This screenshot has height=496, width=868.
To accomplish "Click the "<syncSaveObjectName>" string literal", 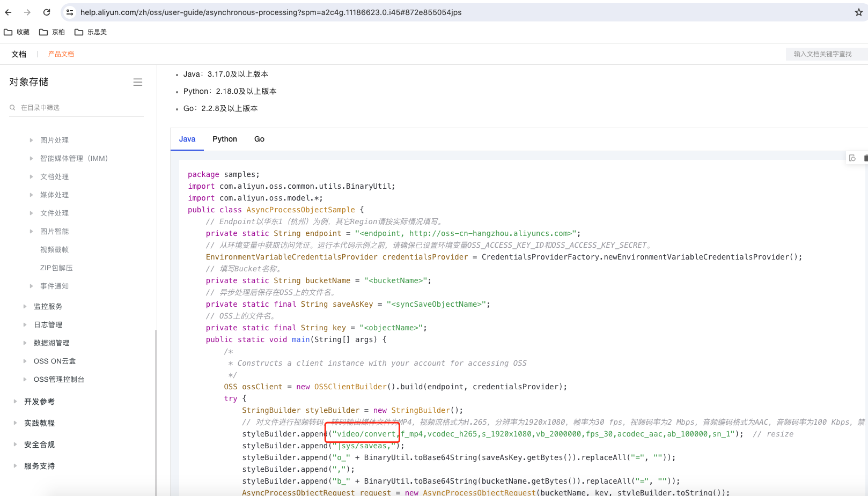I will (436, 304).
